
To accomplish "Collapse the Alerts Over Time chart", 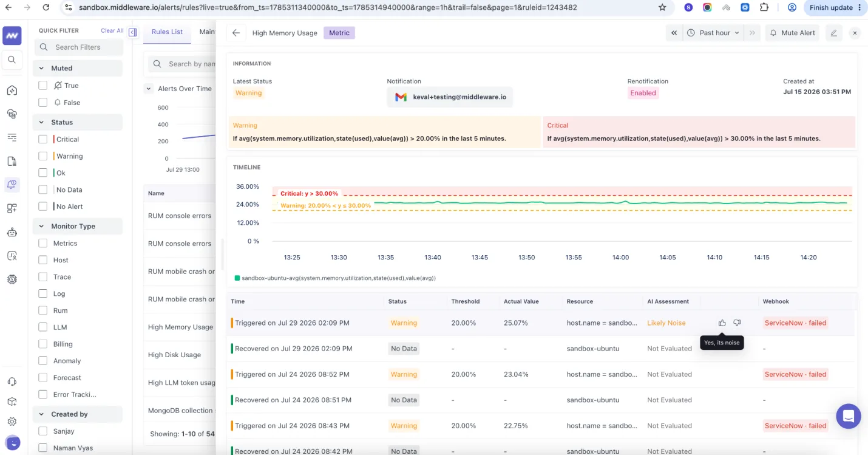I will point(149,89).
